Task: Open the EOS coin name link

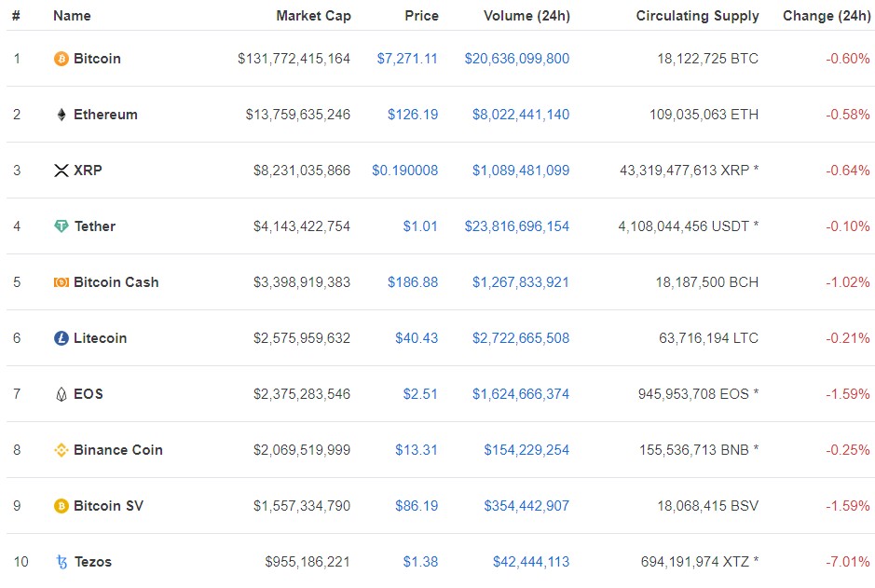Action: tap(89, 394)
